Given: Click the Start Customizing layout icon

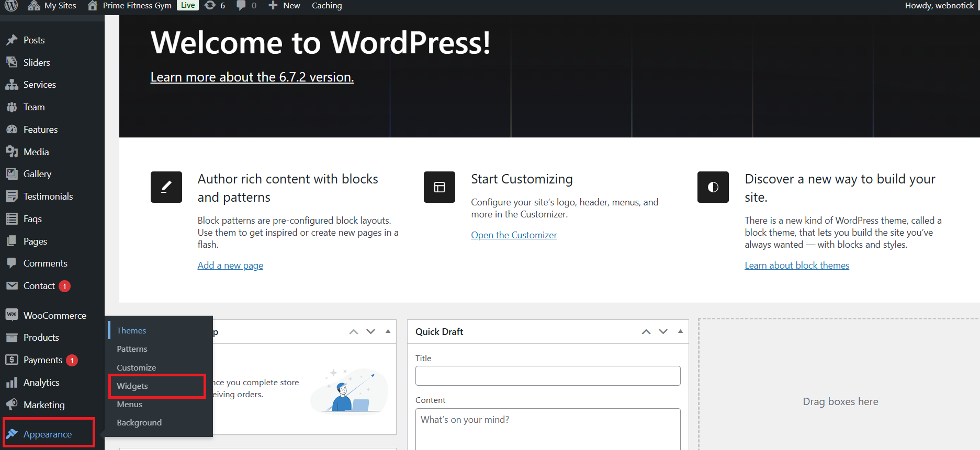Looking at the screenshot, I should [x=440, y=187].
